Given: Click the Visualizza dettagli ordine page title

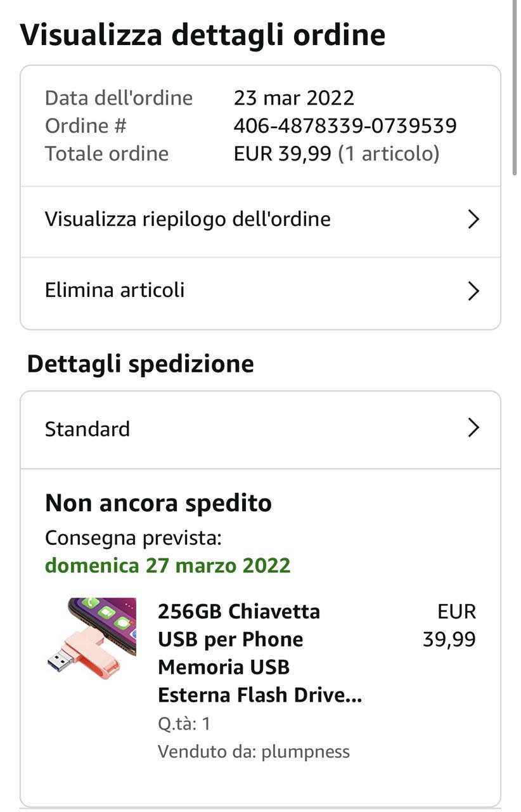Looking at the screenshot, I should pyautogui.click(x=203, y=36).
